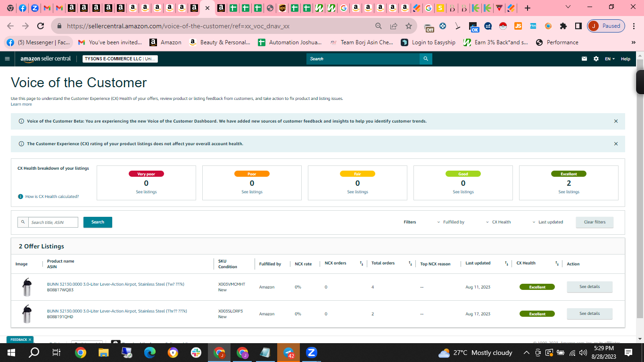The image size is (644, 362).
Task: Open the Learn more link
Action: tap(21, 104)
